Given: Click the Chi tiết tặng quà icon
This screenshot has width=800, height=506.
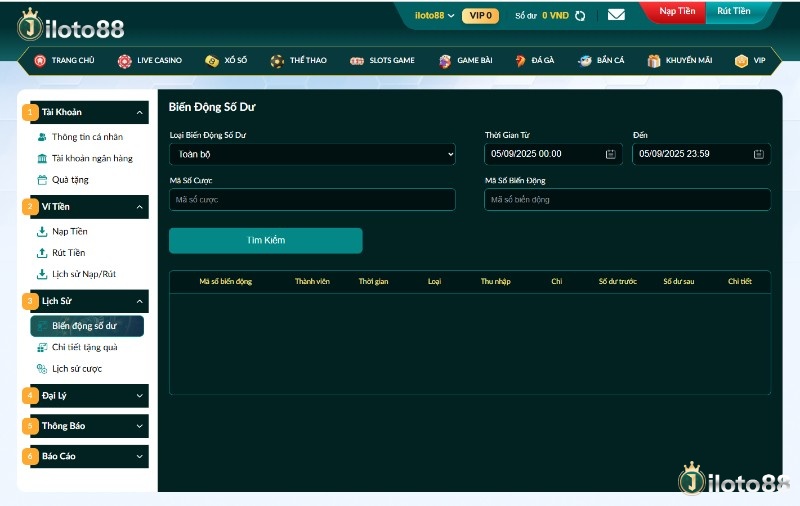Looking at the screenshot, I should pos(42,347).
